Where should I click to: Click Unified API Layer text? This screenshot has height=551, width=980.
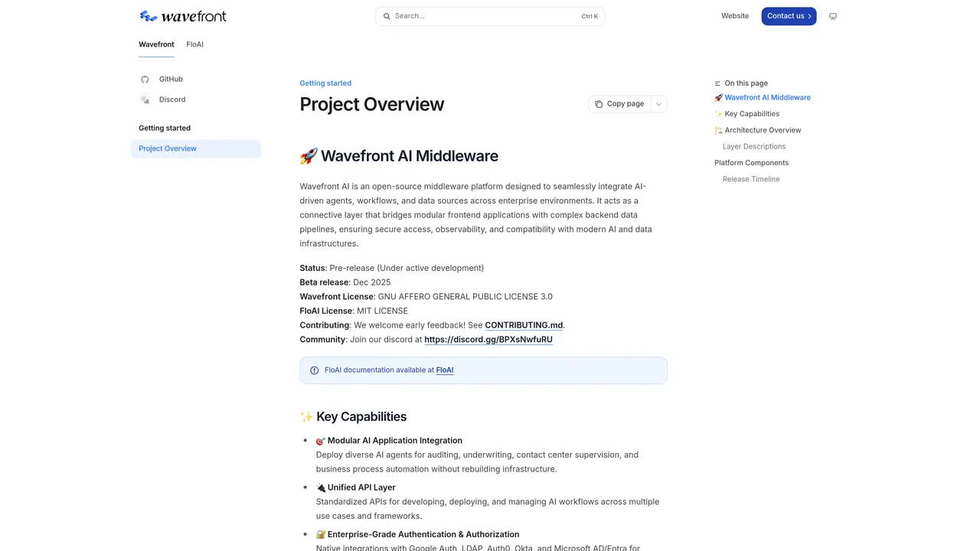tap(361, 487)
